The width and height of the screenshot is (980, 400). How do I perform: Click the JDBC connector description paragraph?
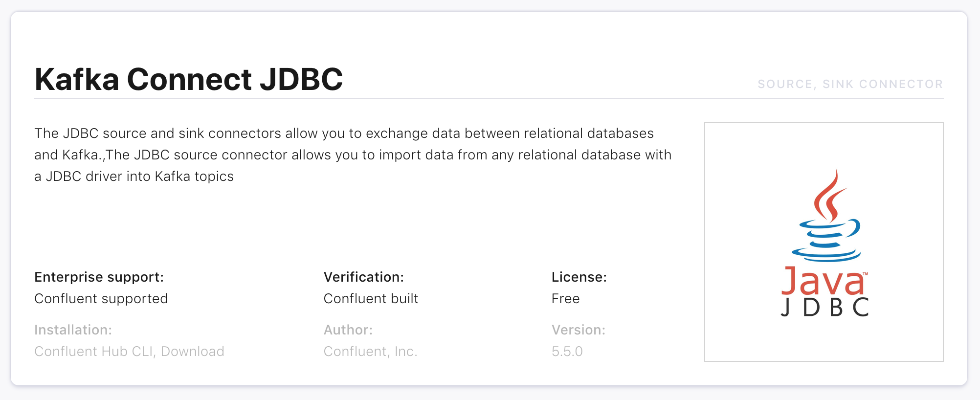point(353,155)
